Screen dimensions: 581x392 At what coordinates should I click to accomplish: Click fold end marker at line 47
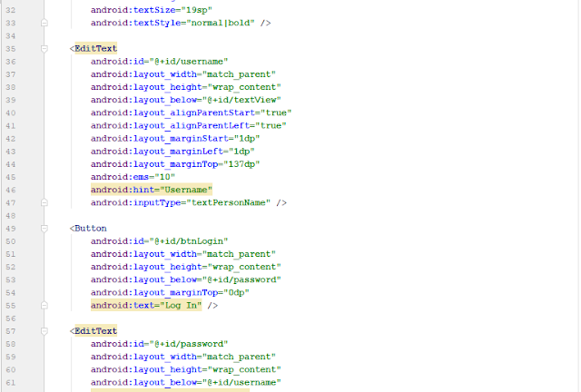(44, 202)
